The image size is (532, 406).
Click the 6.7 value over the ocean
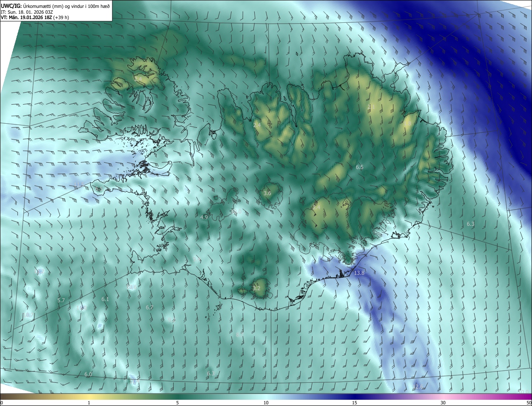pos(150,307)
